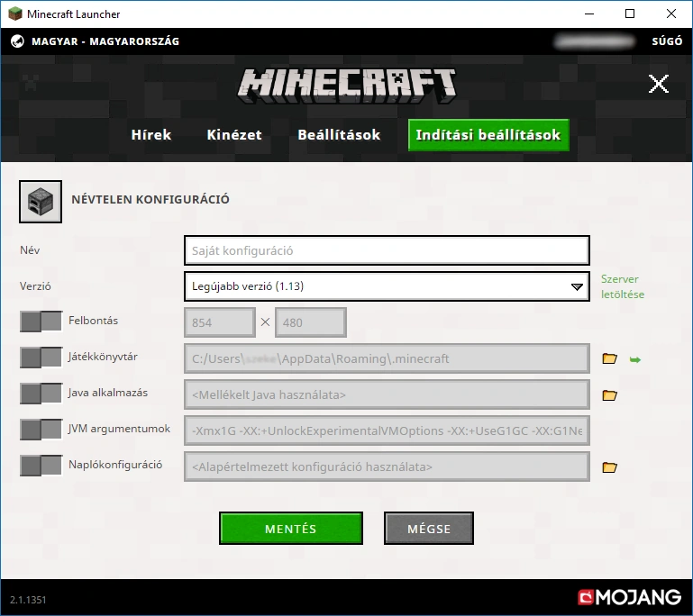Click green arrow to open game directory
This screenshot has height=616, width=693.
coord(635,359)
